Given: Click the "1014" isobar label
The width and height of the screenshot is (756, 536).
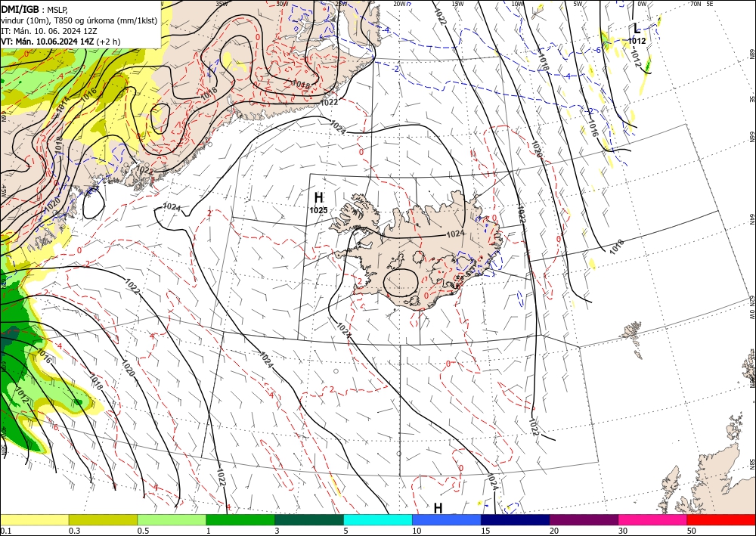Looking at the screenshot, I should tap(64, 105).
